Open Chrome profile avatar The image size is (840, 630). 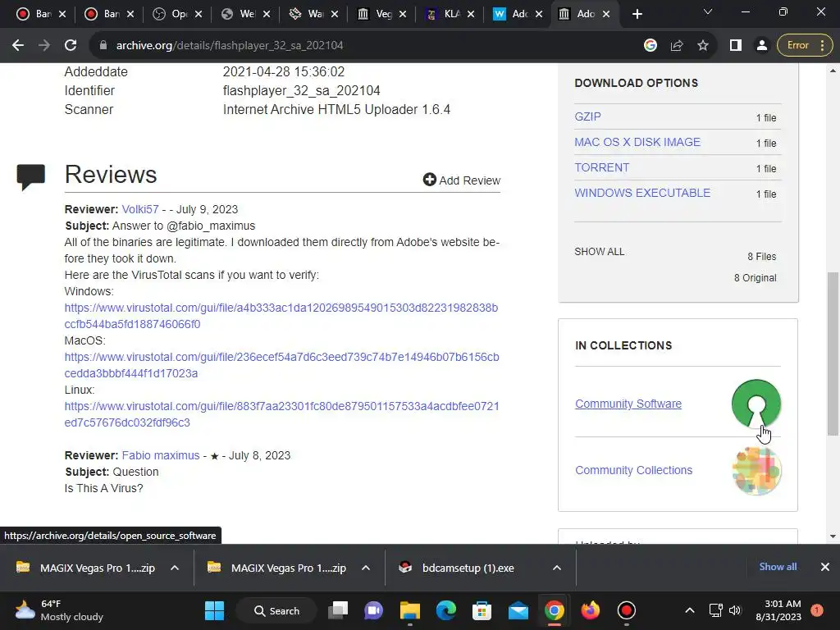pyautogui.click(x=761, y=46)
